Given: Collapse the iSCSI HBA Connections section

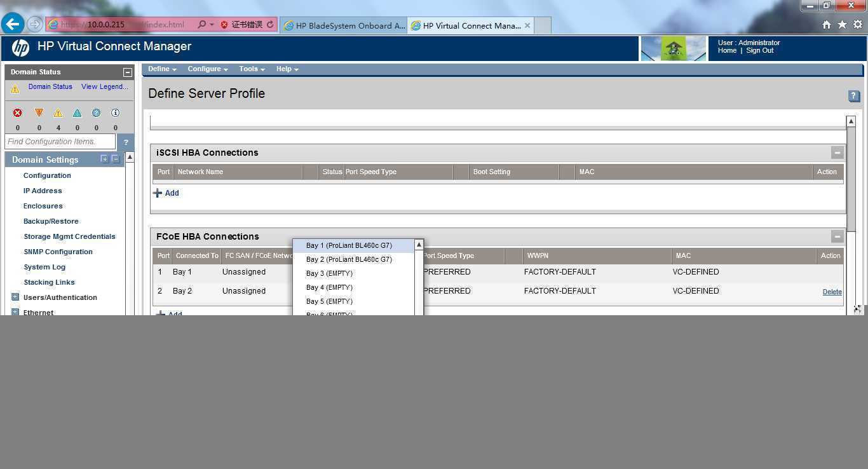Looking at the screenshot, I should tap(837, 153).
